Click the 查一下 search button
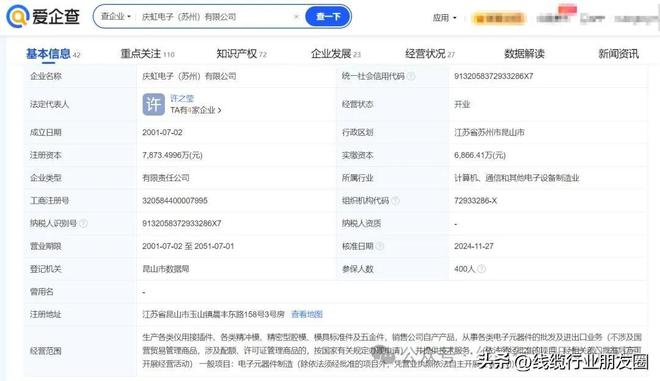Image resolution: width=660 pixels, height=381 pixels. point(328,16)
